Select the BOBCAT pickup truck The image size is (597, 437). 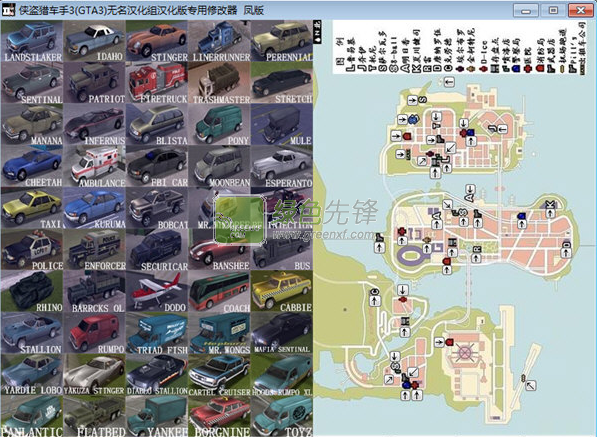point(157,208)
